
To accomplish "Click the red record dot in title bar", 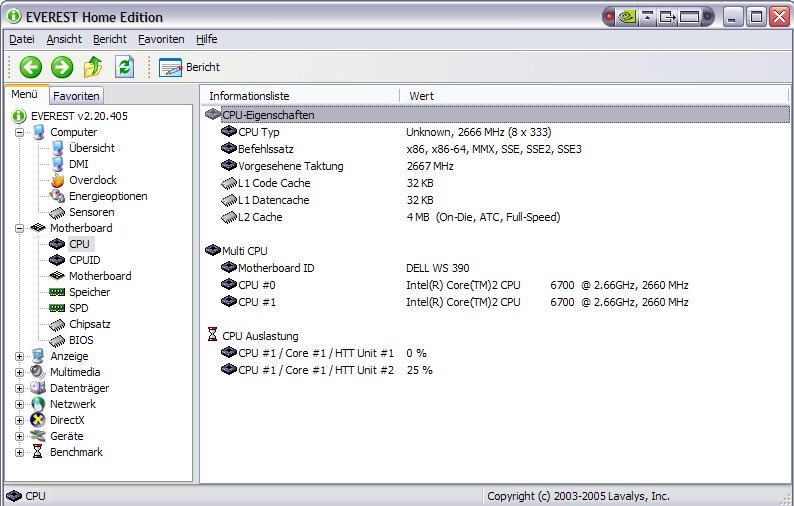I will [x=609, y=17].
